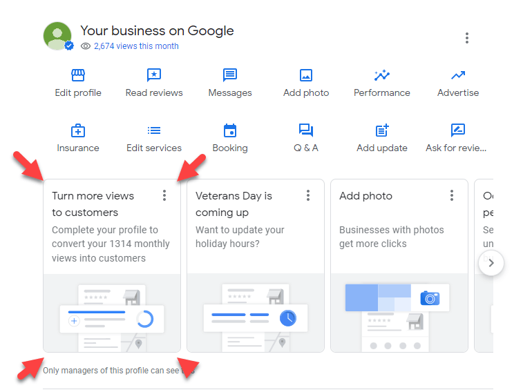Screen dimensions: 532x392
Task: Click the Add update post icon
Action: coord(382,130)
